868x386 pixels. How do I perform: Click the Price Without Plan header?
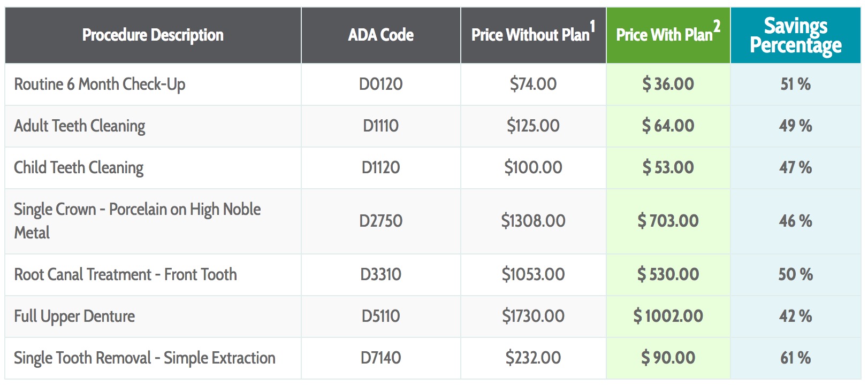click(x=530, y=35)
